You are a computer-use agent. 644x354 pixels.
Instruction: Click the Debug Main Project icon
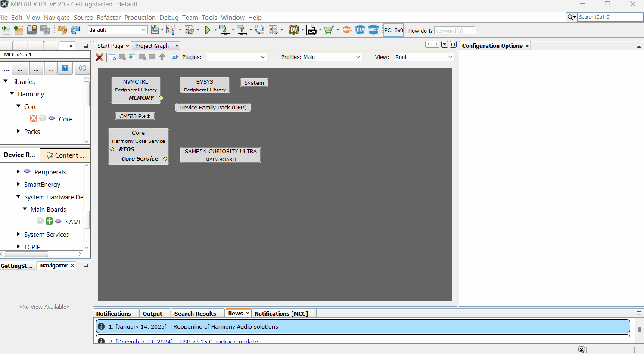[274, 30]
